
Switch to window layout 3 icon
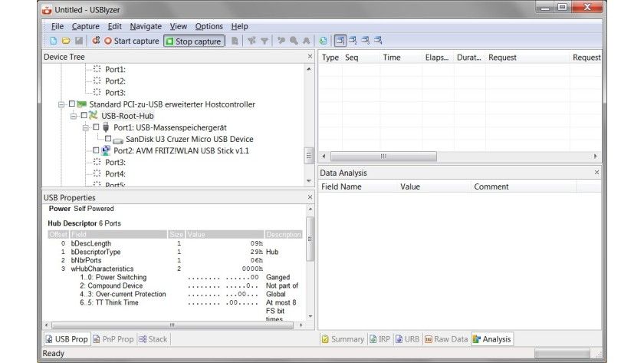[x=365, y=40]
